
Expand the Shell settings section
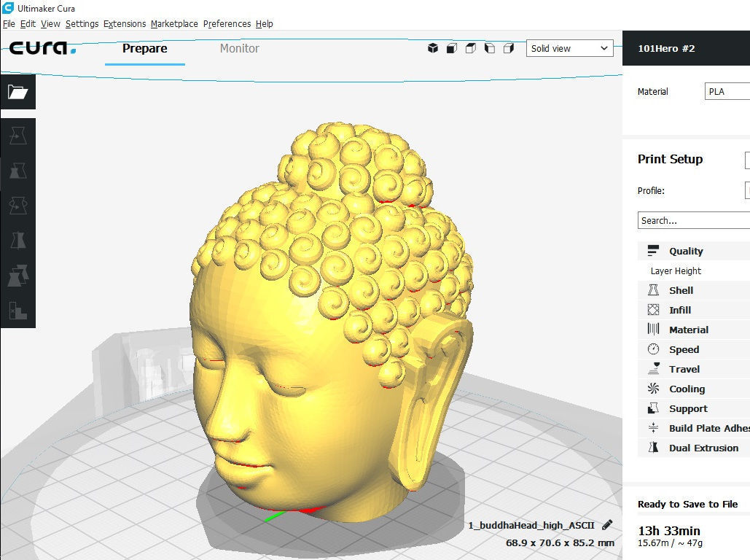694,290
